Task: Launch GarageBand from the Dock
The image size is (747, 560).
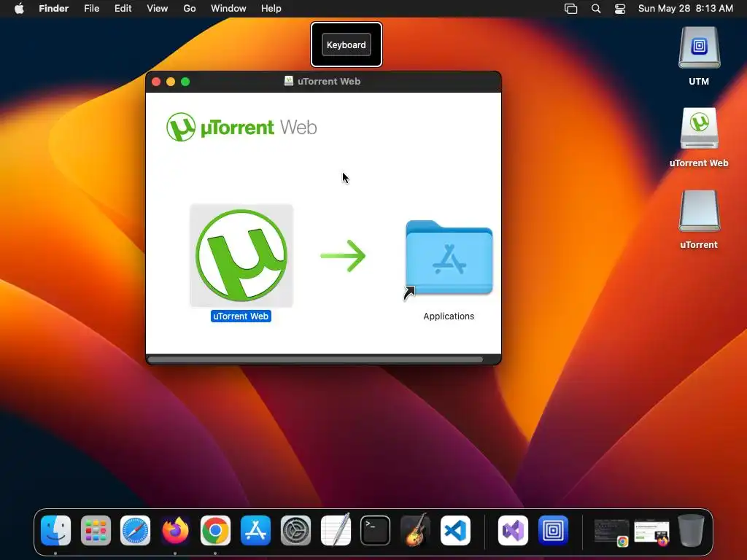Action: [x=415, y=531]
